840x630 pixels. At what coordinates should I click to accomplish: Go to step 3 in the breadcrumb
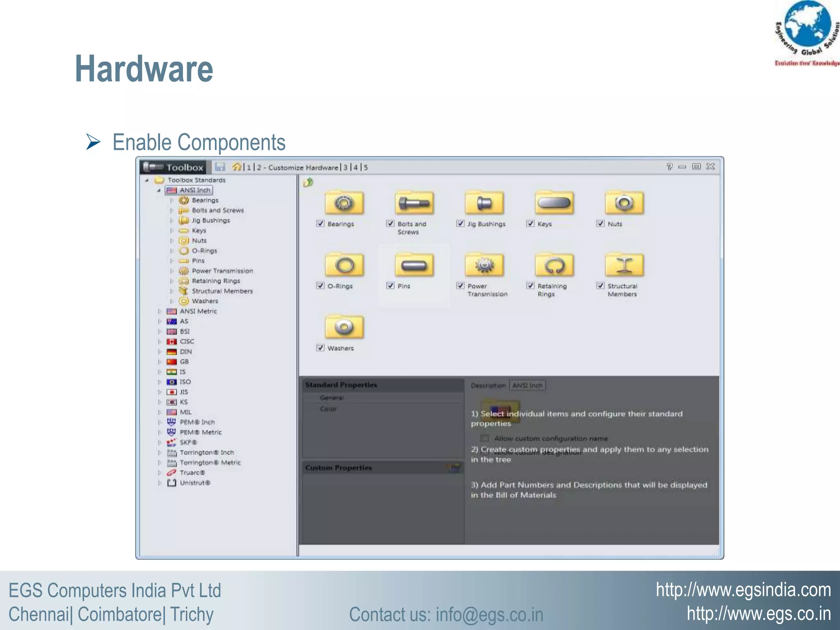coord(345,167)
